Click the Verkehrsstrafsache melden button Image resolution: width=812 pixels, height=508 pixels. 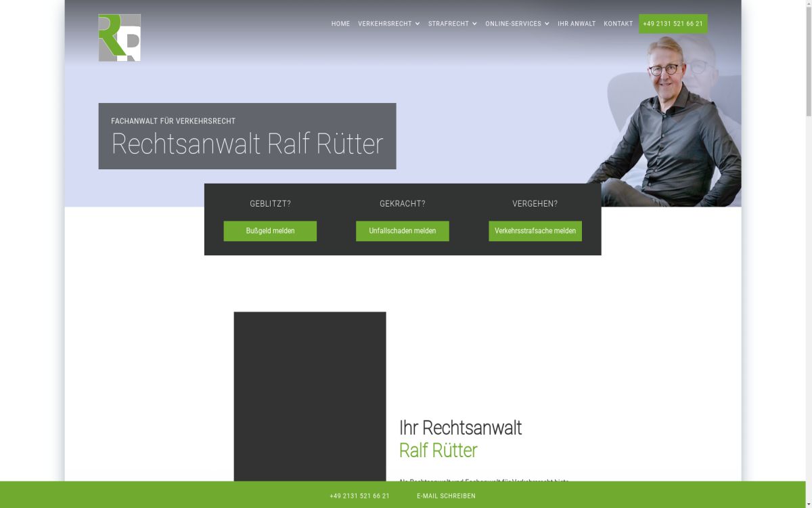535,231
